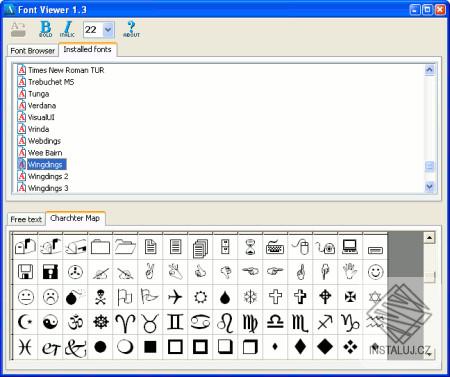Pick the snowflake glyph
The width and height of the screenshot is (450, 377).
(250, 297)
